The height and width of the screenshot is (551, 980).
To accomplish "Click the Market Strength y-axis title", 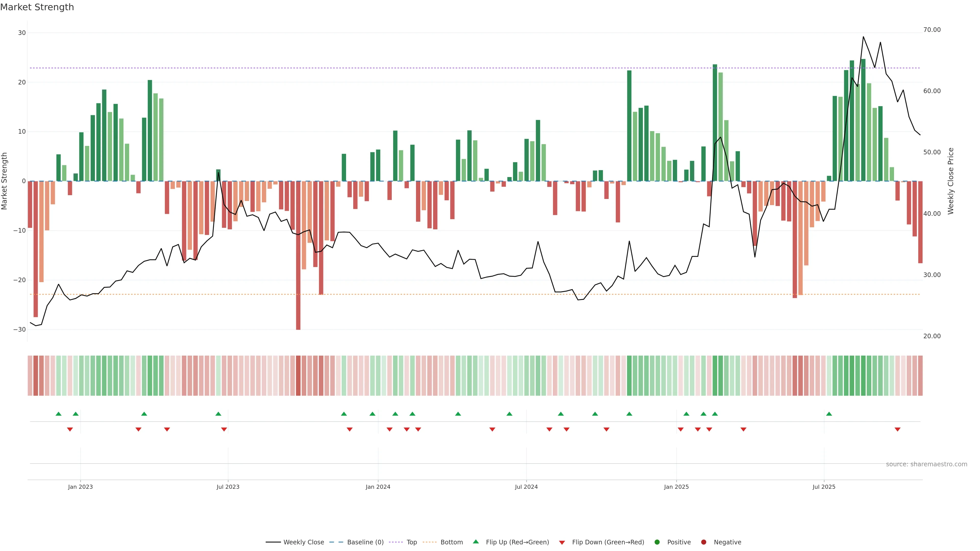I will (5, 181).
